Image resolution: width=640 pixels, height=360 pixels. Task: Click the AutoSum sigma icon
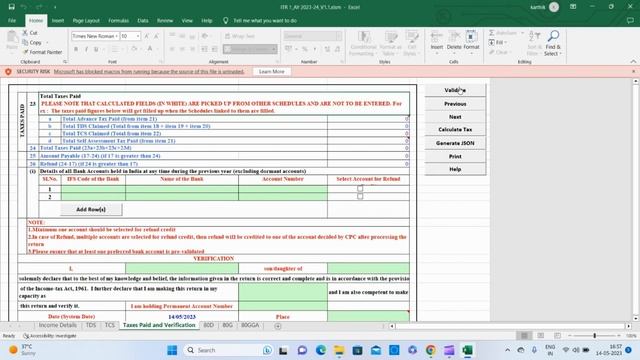(x=491, y=33)
